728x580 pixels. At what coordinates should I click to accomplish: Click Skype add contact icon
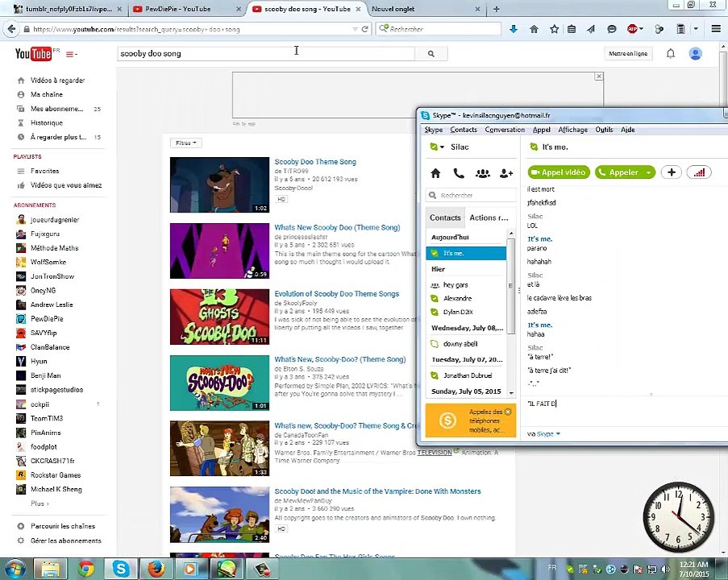coord(506,173)
